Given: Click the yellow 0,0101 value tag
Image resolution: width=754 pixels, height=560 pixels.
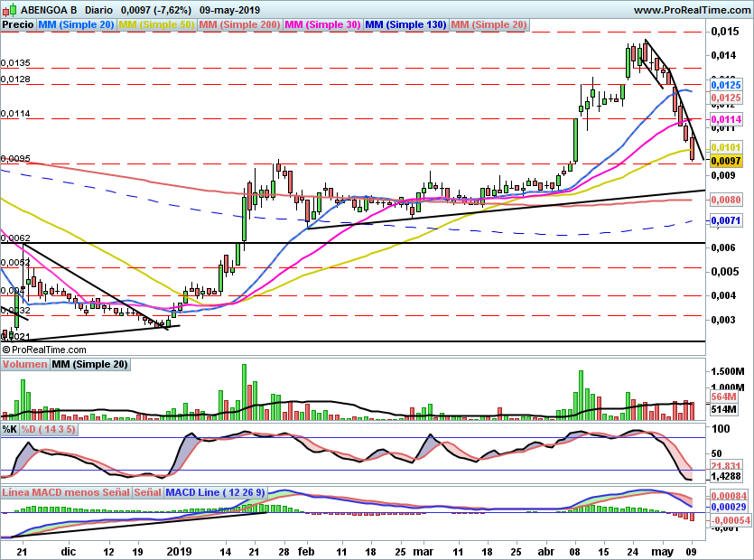Looking at the screenshot, I should (x=726, y=148).
